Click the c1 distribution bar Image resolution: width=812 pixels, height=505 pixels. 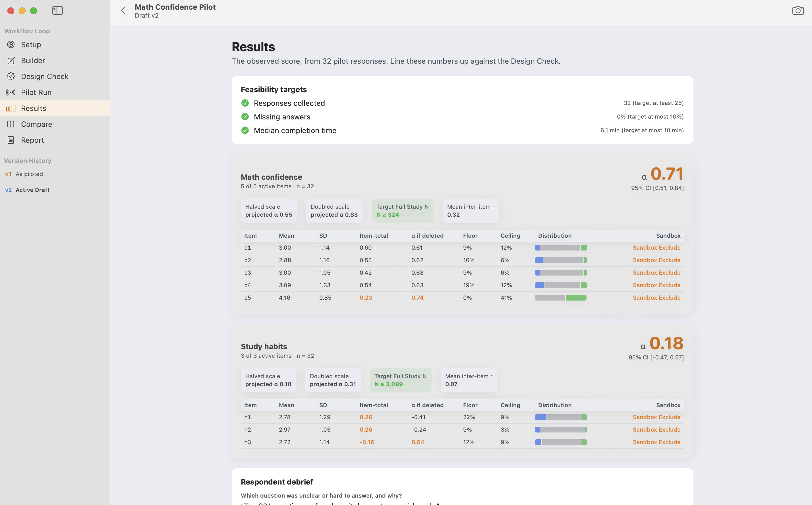coord(561,247)
